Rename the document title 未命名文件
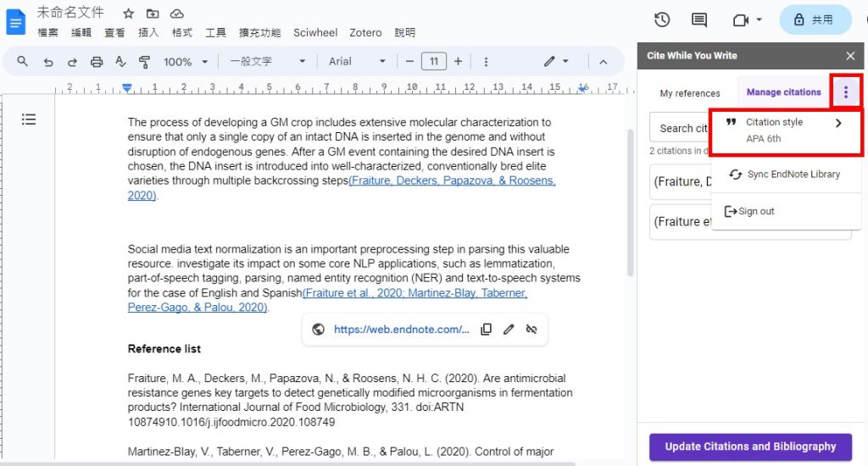Viewport: 868px width, 466px height. [70, 12]
